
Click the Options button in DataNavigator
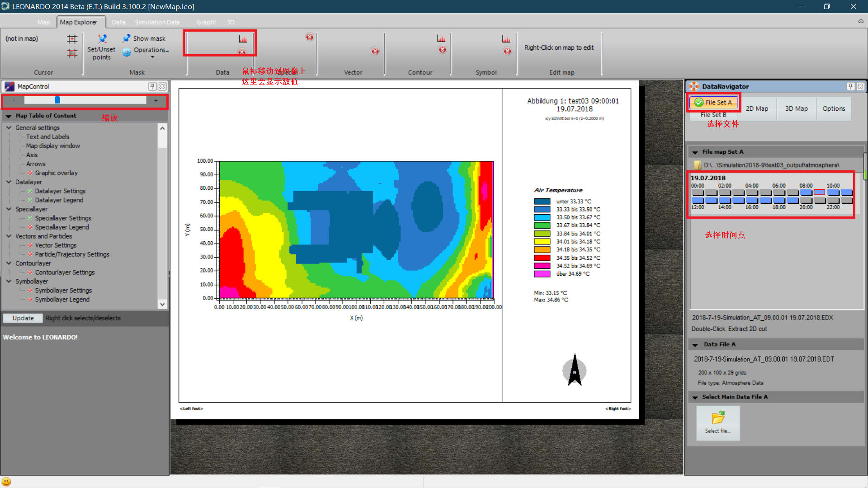834,109
